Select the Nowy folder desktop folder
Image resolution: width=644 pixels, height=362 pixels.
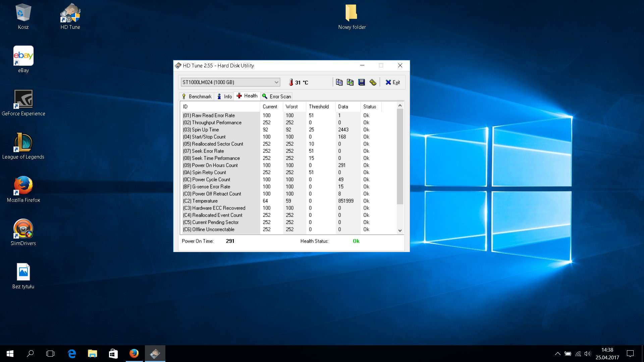(352, 17)
